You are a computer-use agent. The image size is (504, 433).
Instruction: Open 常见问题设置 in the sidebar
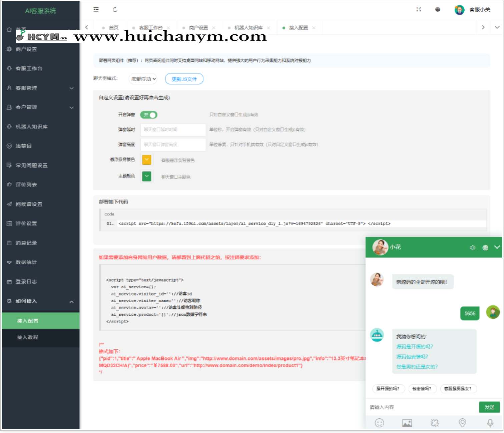coord(40,165)
